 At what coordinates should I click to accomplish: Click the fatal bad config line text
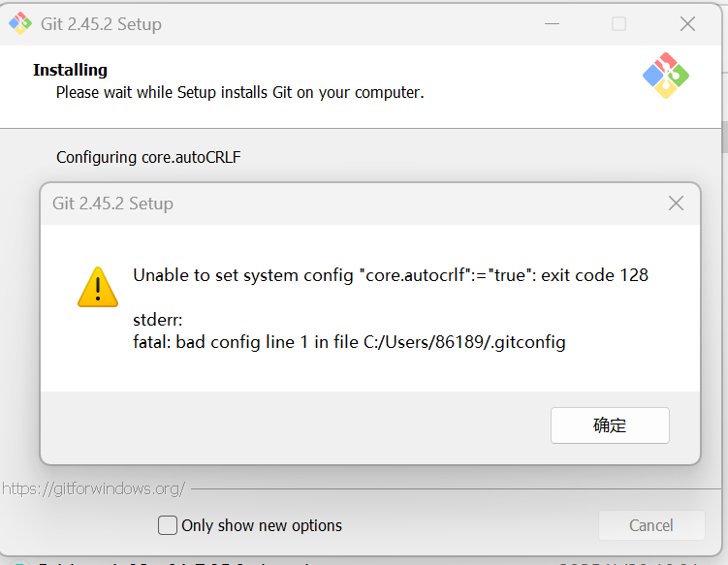[349, 342]
